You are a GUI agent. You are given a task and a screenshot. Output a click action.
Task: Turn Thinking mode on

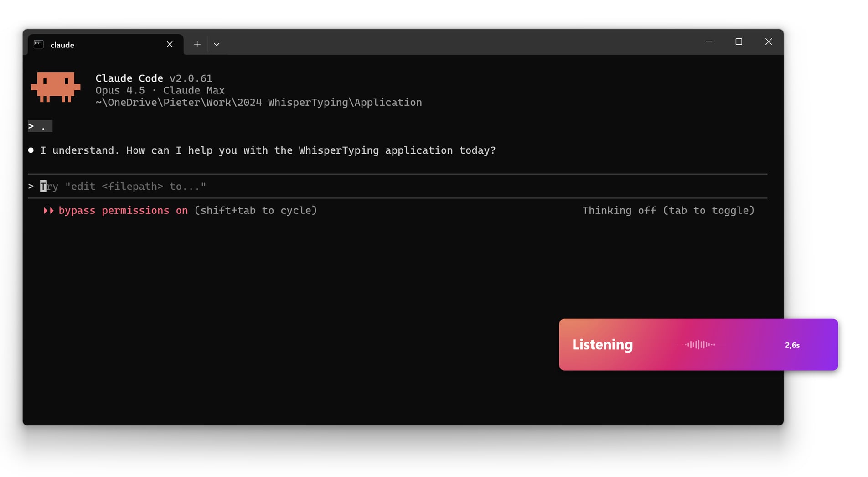pyautogui.click(x=668, y=210)
